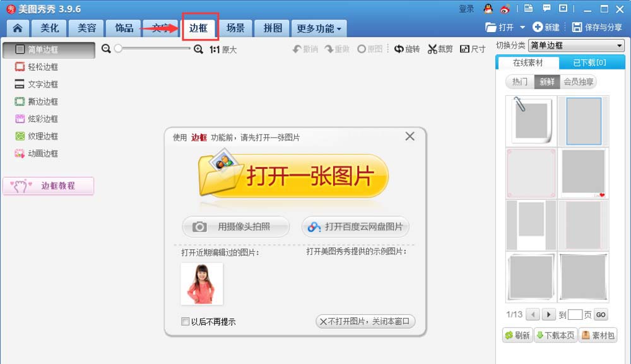The image size is (631, 364).
Task: Select 简单边框 in the sidebar
Action: click(x=49, y=50)
